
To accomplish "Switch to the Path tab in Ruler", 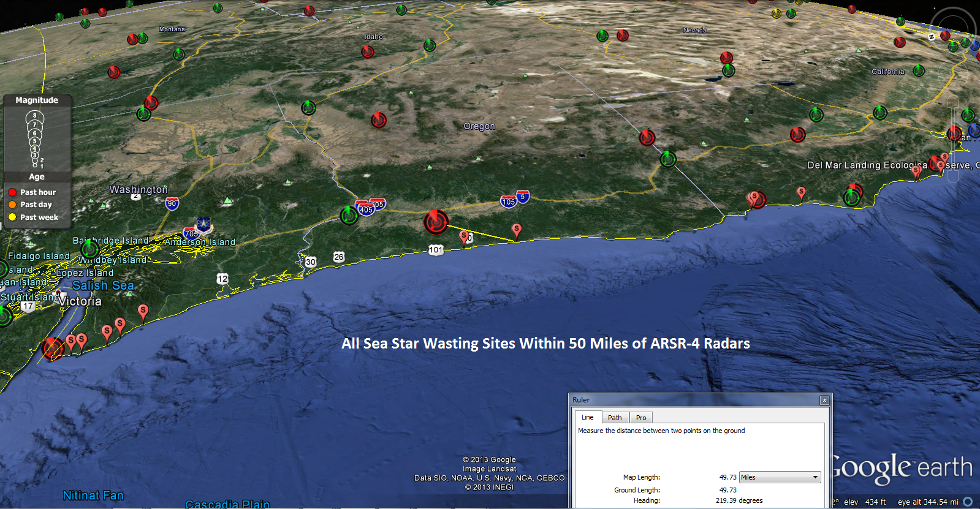I will pos(615,418).
